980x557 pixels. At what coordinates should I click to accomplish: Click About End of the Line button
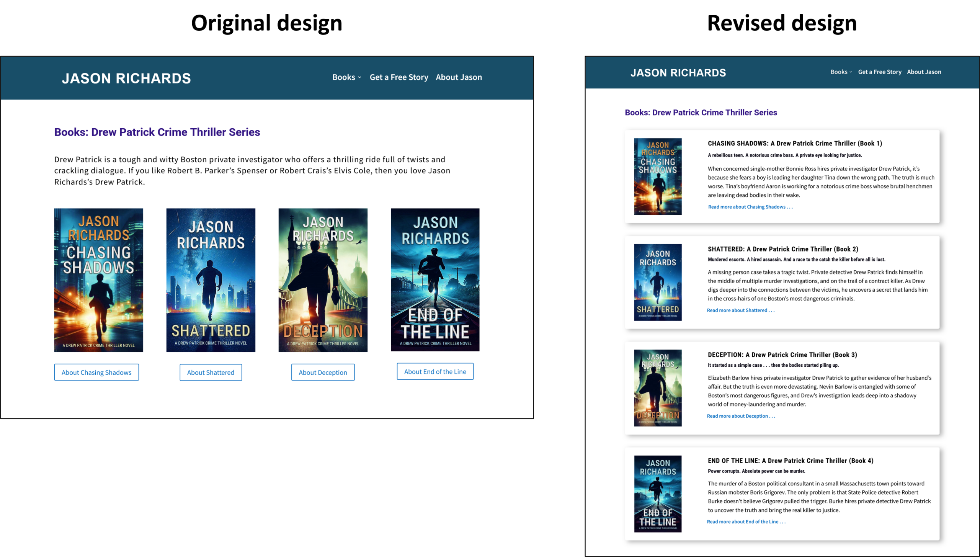(435, 371)
